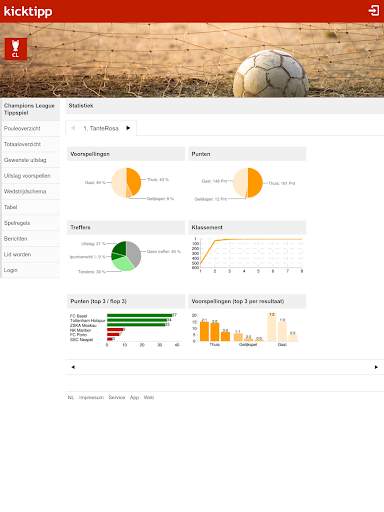Open the Web footer link
Image resolution: width=384 pixels, height=512 pixels.
(x=149, y=397)
